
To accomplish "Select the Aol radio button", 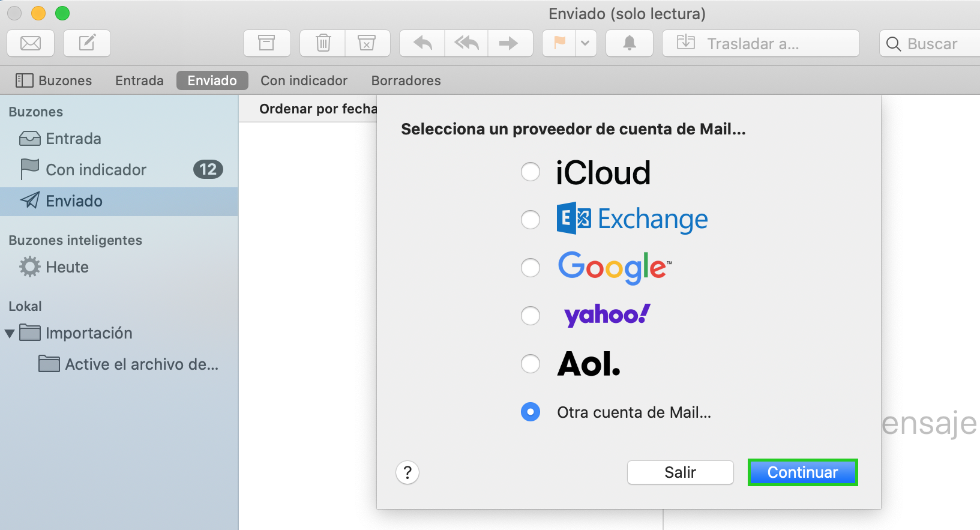I will (x=531, y=363).
